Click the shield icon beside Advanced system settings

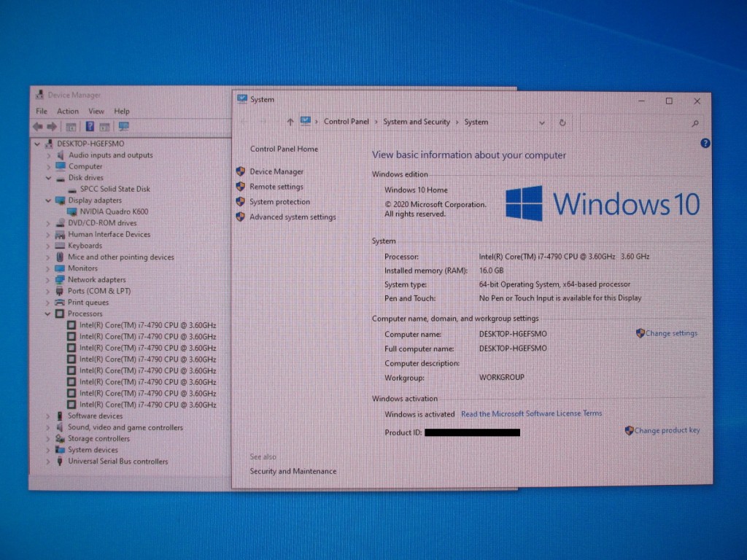pos(241,217)
